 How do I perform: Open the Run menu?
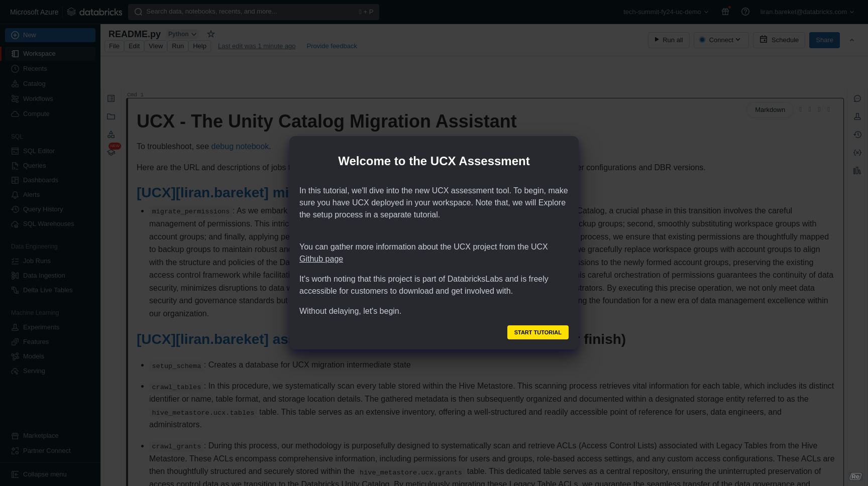click(x=177, y=46)
